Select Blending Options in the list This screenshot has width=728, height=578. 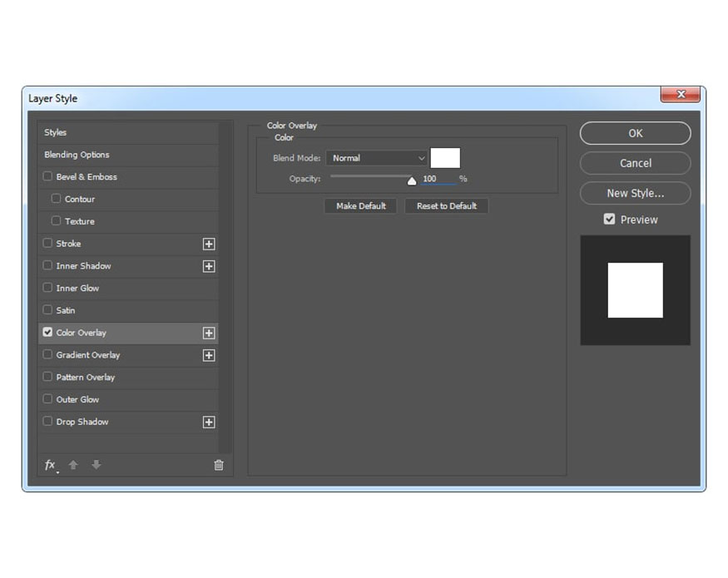point(127,155)
